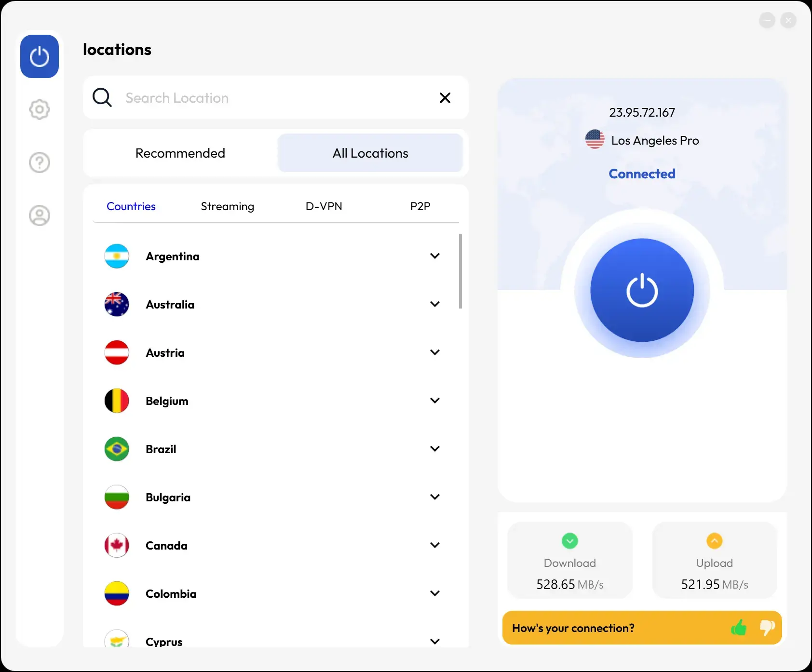Viewport: 812px width, 672px height.
Task: Switch to Recommended locations
Action: [x=180, y=153]
